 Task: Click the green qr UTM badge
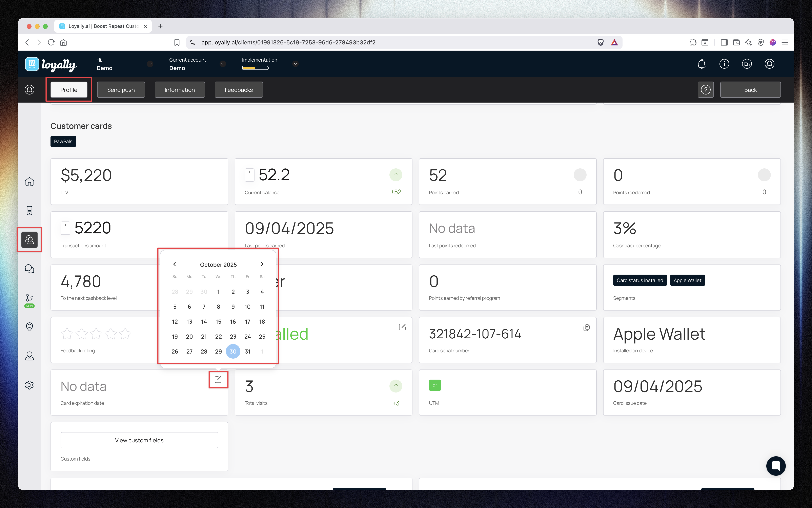434,385
